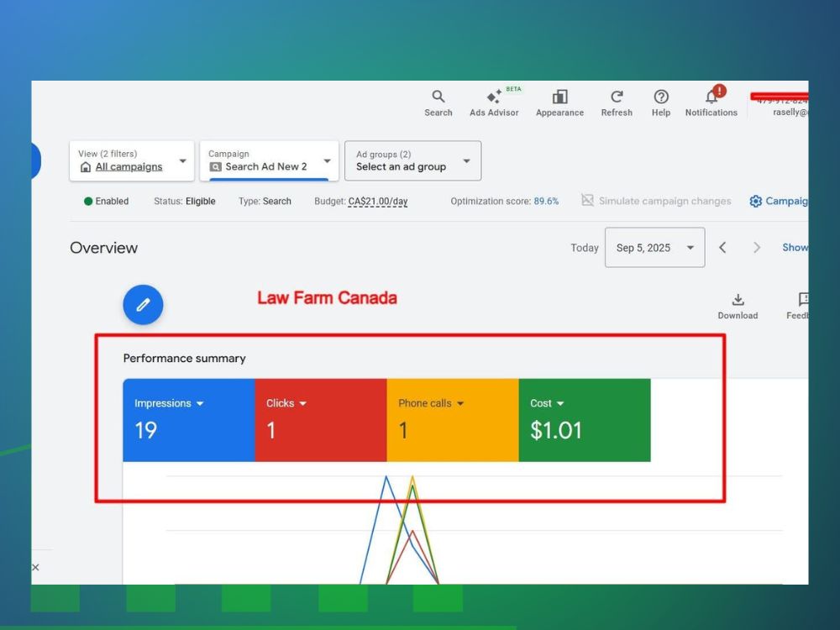Change the Phone calls metric dropdown
This screenshot has height=630, width=840.
coord(431,403)
